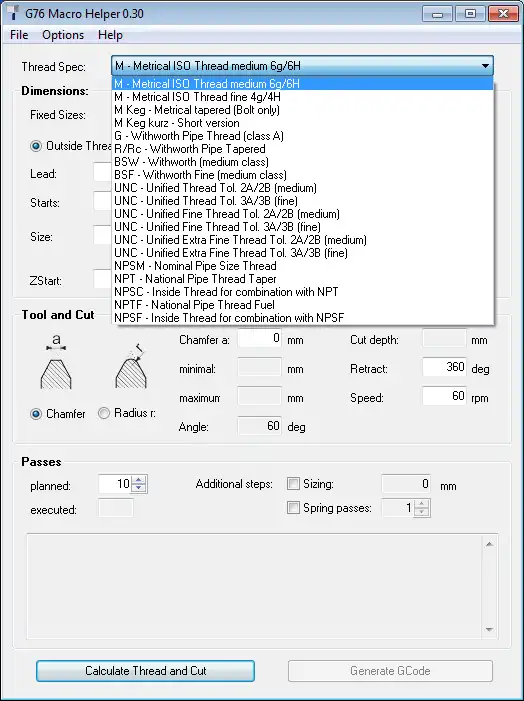
Task: Decrease Spring passes count
Action: [x=422, y=512]
